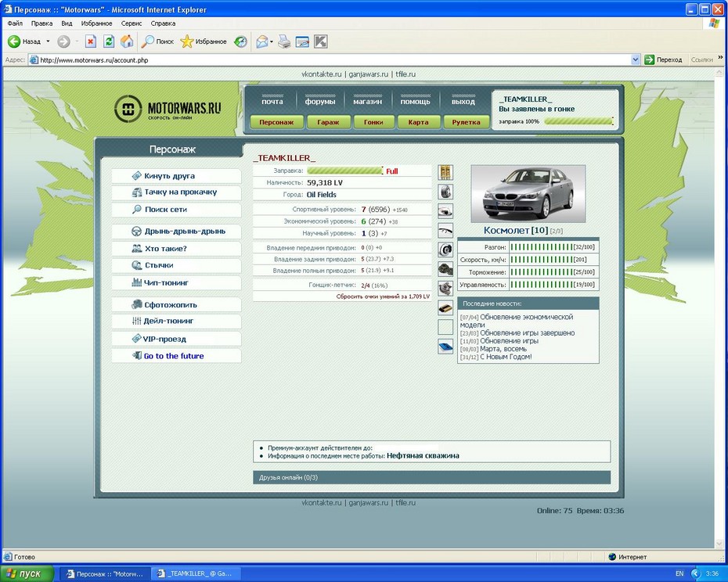Image resolution: width=728 pixels, height=582 pixels.
Task: Click the Motorwars.ru logo
Action: 168,109
